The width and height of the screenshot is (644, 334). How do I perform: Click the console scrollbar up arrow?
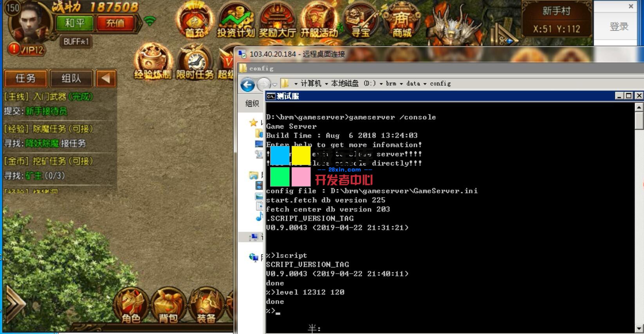[x=639, y=107]
